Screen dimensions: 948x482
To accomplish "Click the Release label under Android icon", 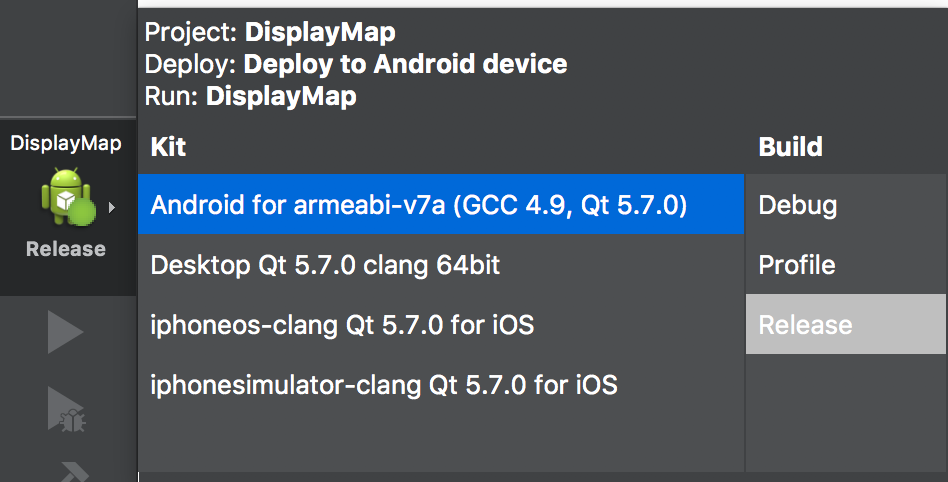I will tap(66, 249).
